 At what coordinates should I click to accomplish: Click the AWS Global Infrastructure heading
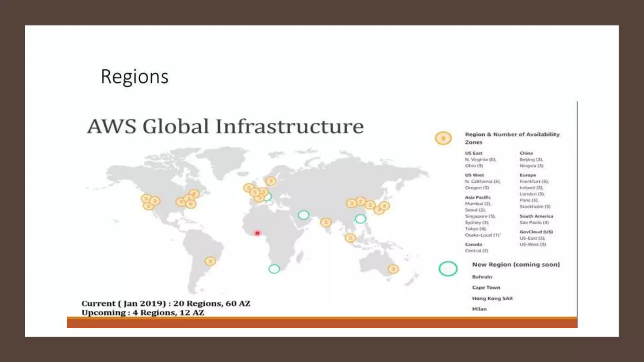tap(225, 126)
